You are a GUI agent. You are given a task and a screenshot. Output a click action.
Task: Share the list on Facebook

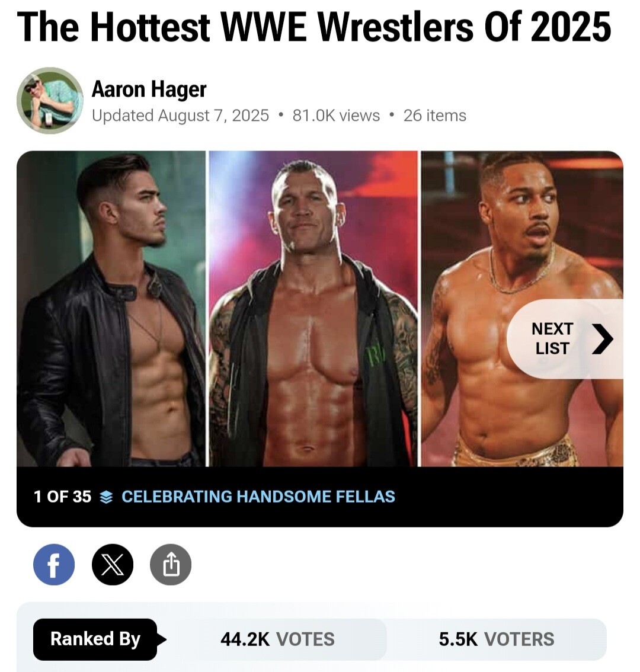coord(53,565)
